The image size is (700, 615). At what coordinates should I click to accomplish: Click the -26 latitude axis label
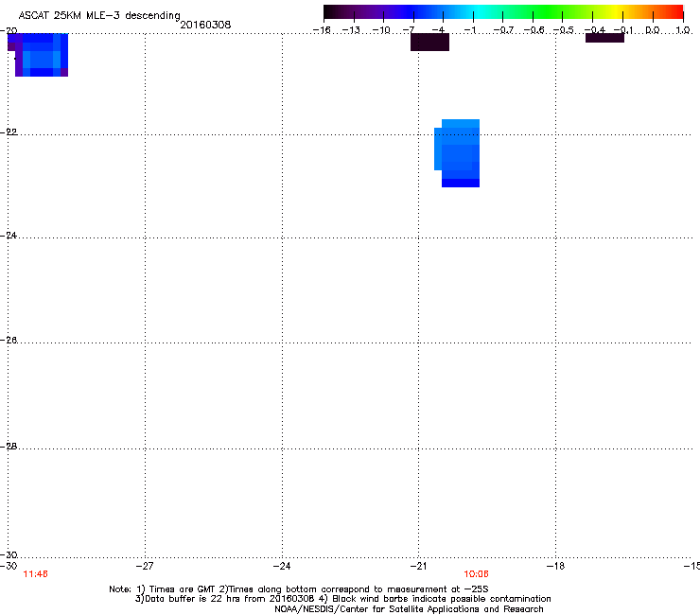9,341
